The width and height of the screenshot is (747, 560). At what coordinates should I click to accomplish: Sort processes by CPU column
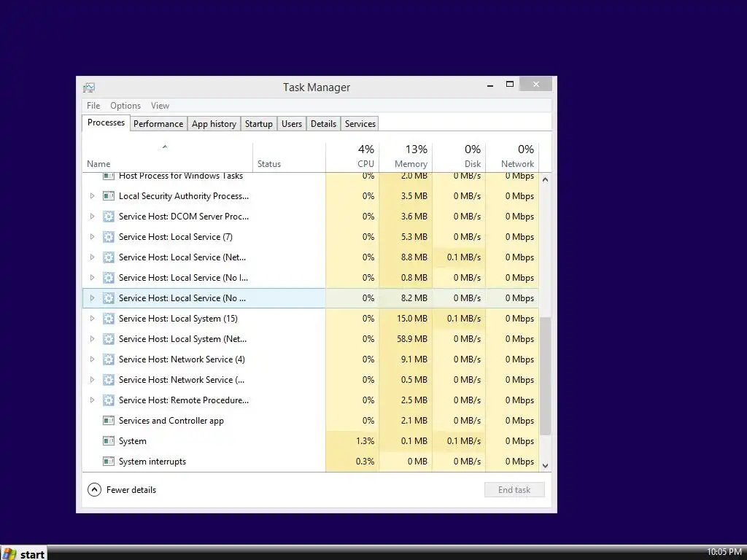point(352,157)
